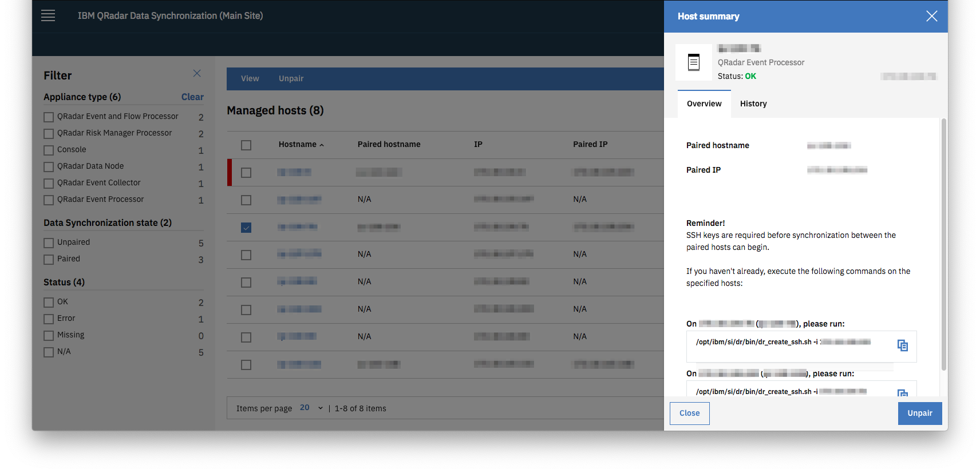Click the Close button in Host summary
This screenshot has height=473, width=980.
click(x=689, y=414)
